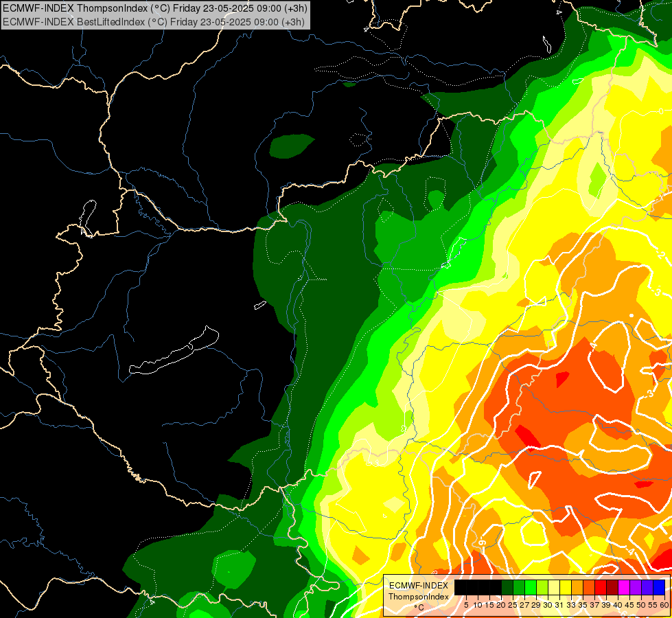This screenshot has height=618, width=672.
Task: Click the legend scale value '31'
Action: 559,605
